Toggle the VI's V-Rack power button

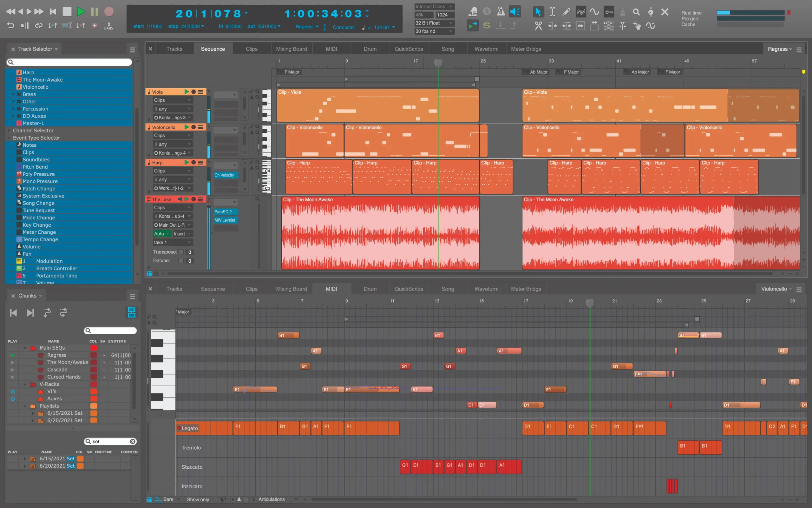pos(13,391)
